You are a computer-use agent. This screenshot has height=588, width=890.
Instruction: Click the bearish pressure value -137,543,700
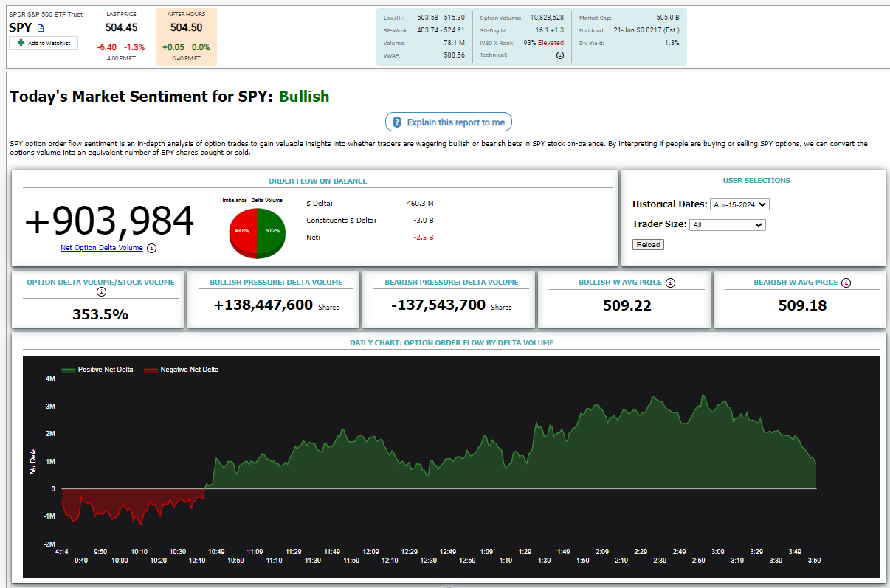pyautogui.click(x=438, y=305)
